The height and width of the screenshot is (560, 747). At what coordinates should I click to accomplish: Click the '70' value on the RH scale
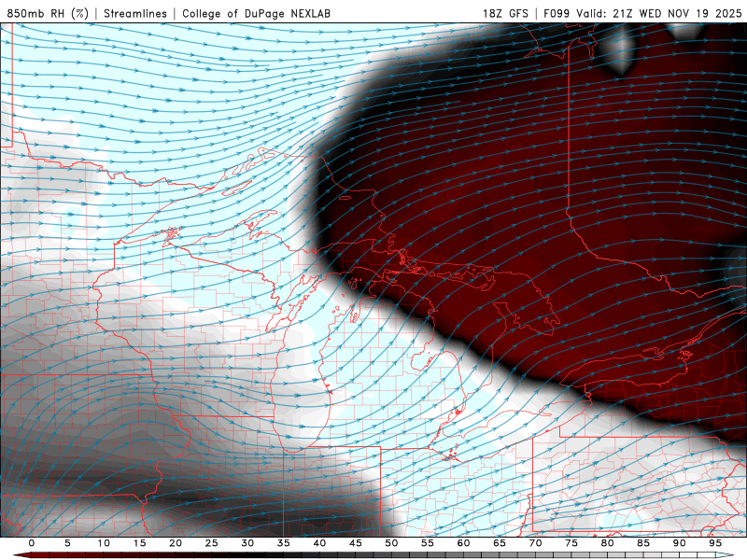pyautogui.click(x=535, y=543)
